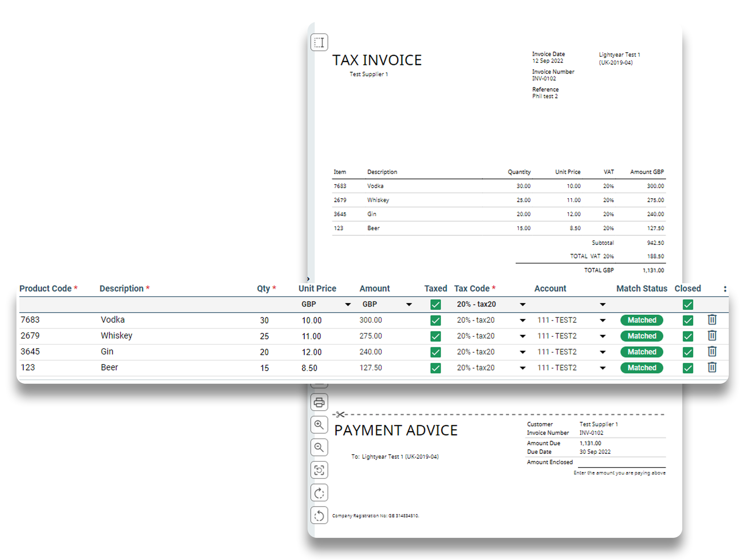Uncheck Taxed checkbox for Whiskey row
This screenshot has width=747, height=560.
[x=435, y=336]
